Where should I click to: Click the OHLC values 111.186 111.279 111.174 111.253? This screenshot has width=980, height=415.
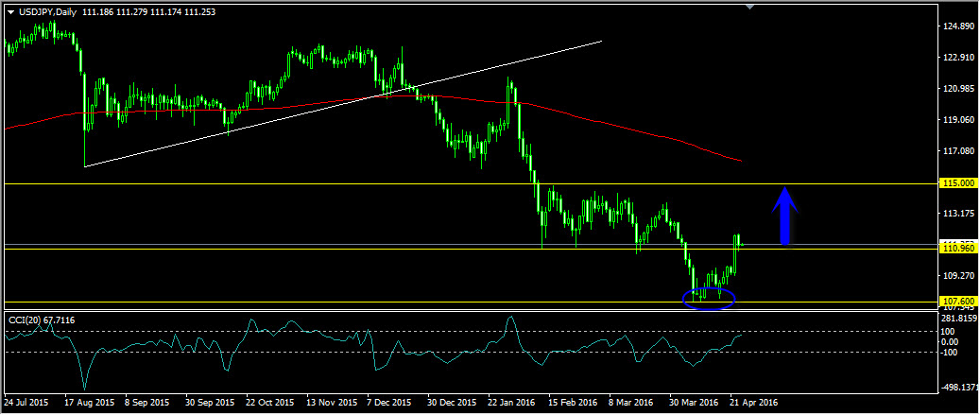[x=148, y=11]
